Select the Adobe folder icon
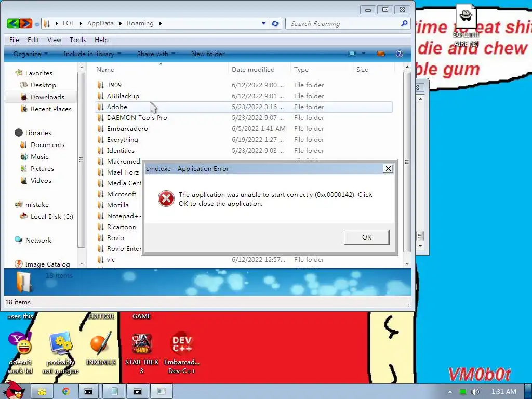This screenshot has width=532, height=399. (x=100, y=107)
